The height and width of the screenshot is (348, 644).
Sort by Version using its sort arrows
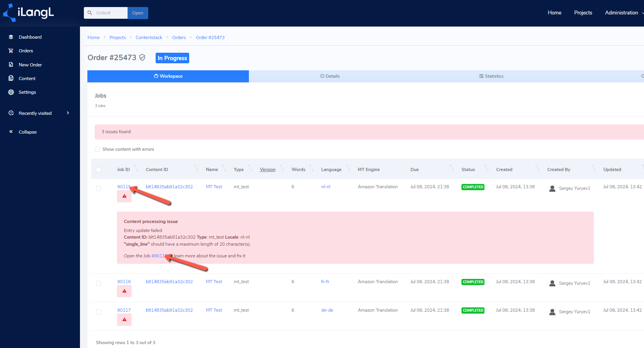tap(282, 168)
